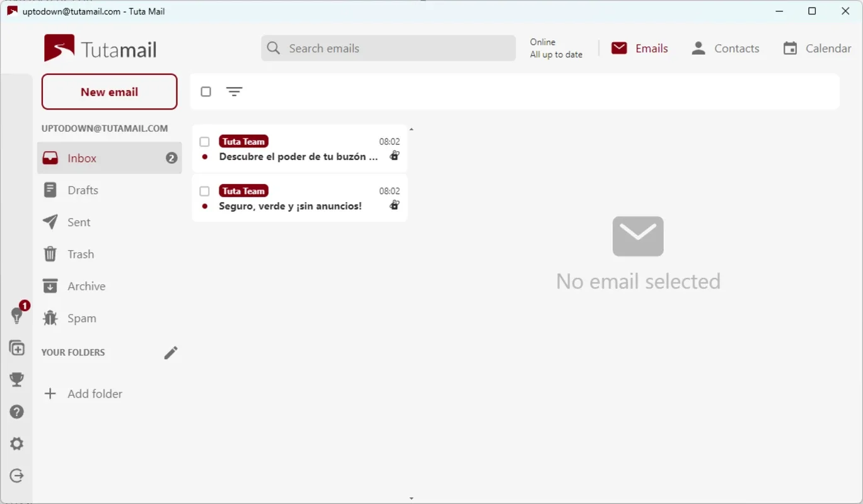Click the lightbulb news icon

17,315
